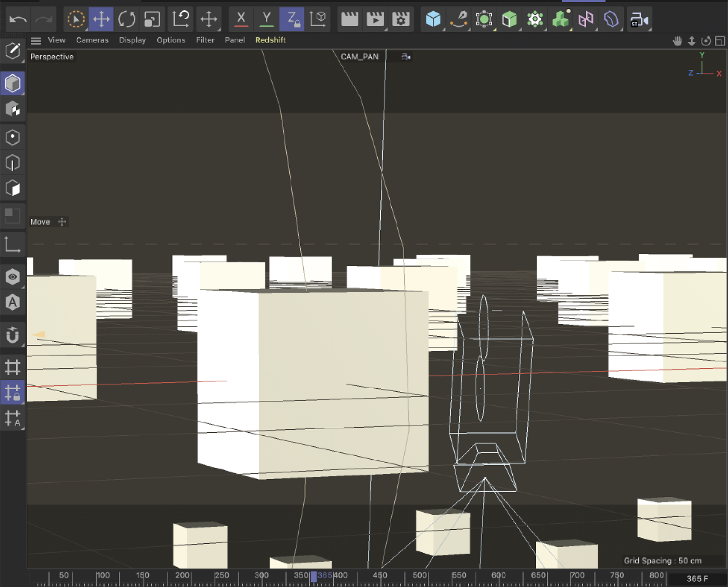Click the timeline playhead at frame 365
The width and height of the screenshot is (728, 587).
click(314, 576)
